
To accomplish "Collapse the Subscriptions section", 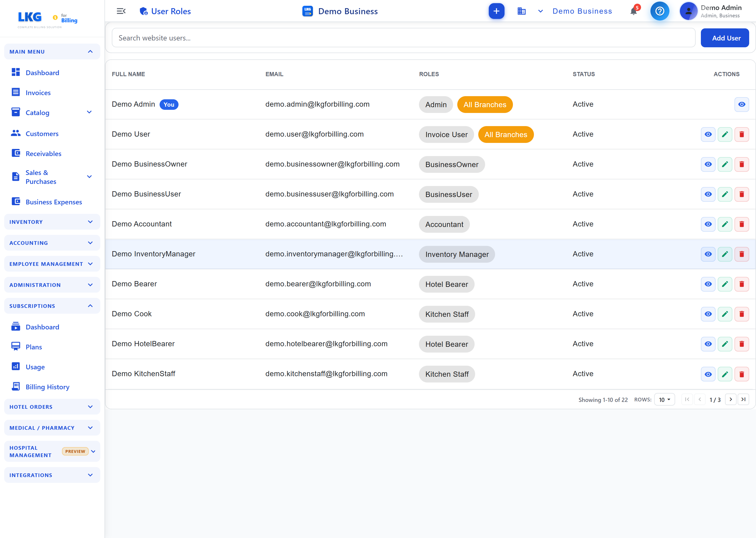I will (52, 306).
